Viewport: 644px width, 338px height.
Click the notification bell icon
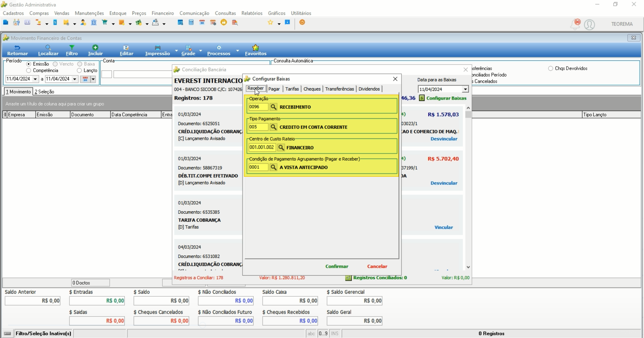(x=575, y=24)
